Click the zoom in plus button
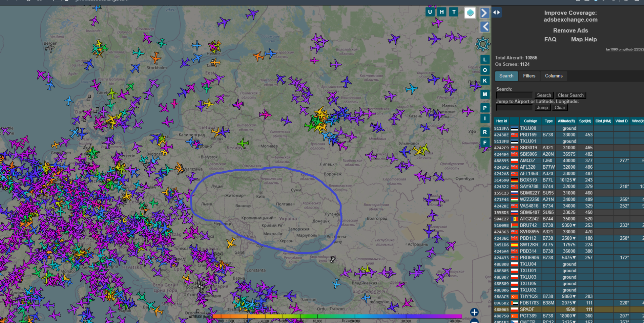This screenshot has height=323, width=644. click(x=474, y=312)
